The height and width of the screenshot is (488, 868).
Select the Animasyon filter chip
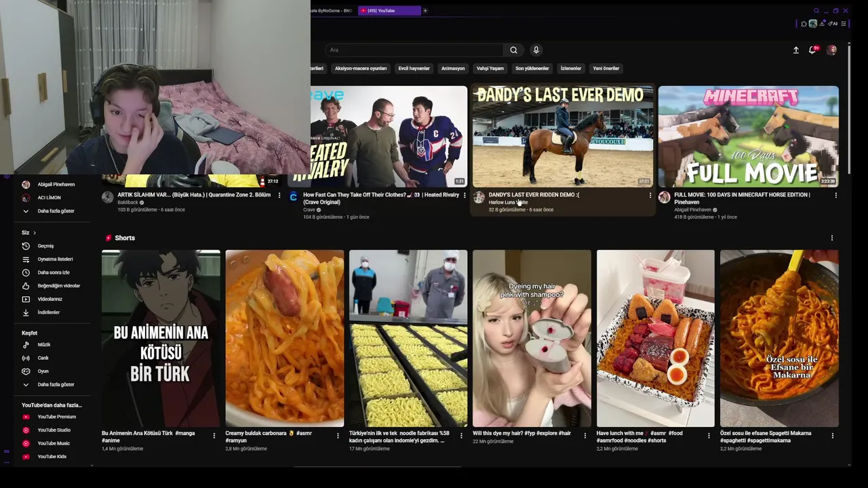click(x=453, y=68)
